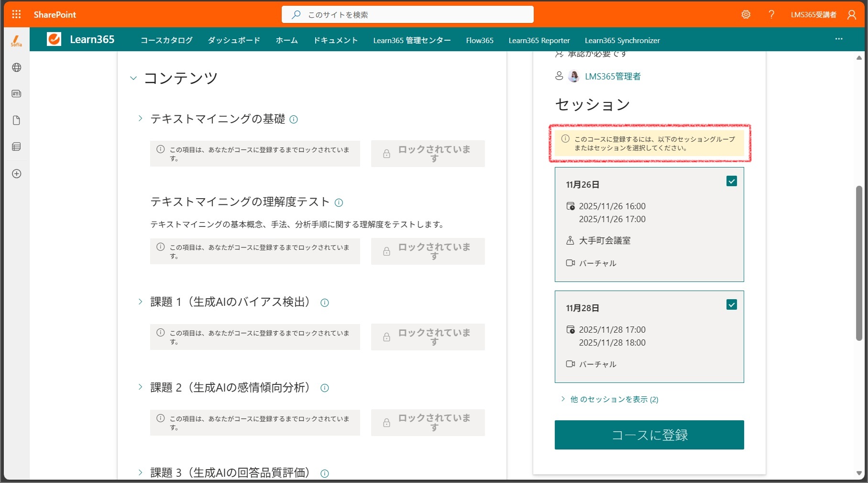Viewport: 868px width, 483px height.
Task: Click the 大手町会議室 location text
Action: click(x=604, y=240)
